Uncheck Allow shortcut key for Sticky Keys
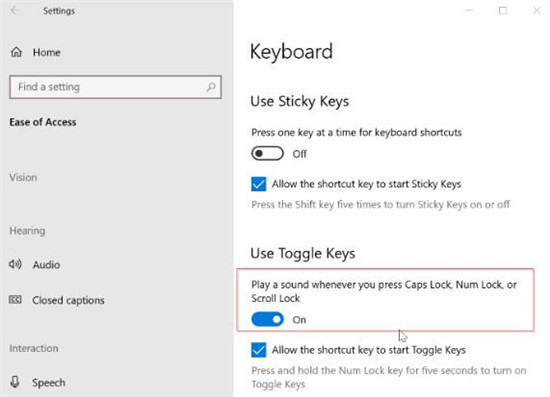This screenshot has height=397, width=550. 259,184
